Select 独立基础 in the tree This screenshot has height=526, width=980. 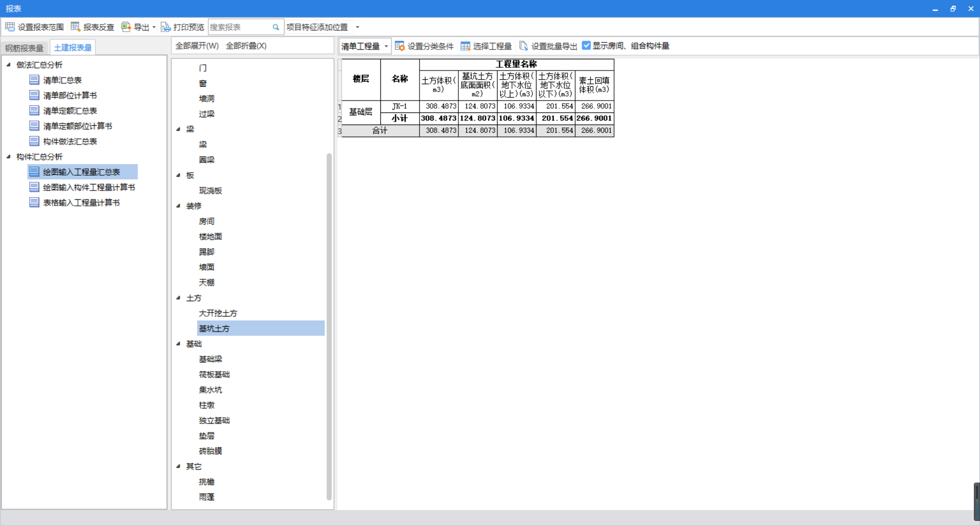coord(214,420)
